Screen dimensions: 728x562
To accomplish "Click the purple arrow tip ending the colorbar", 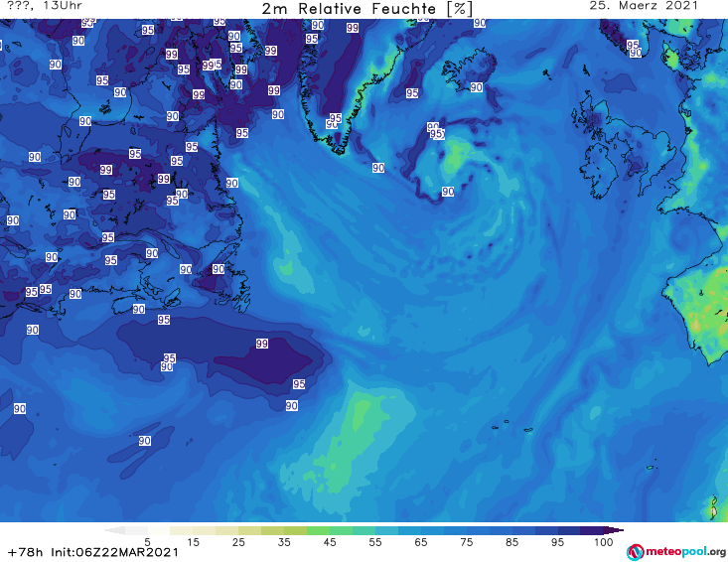I will tap(614, 530).
